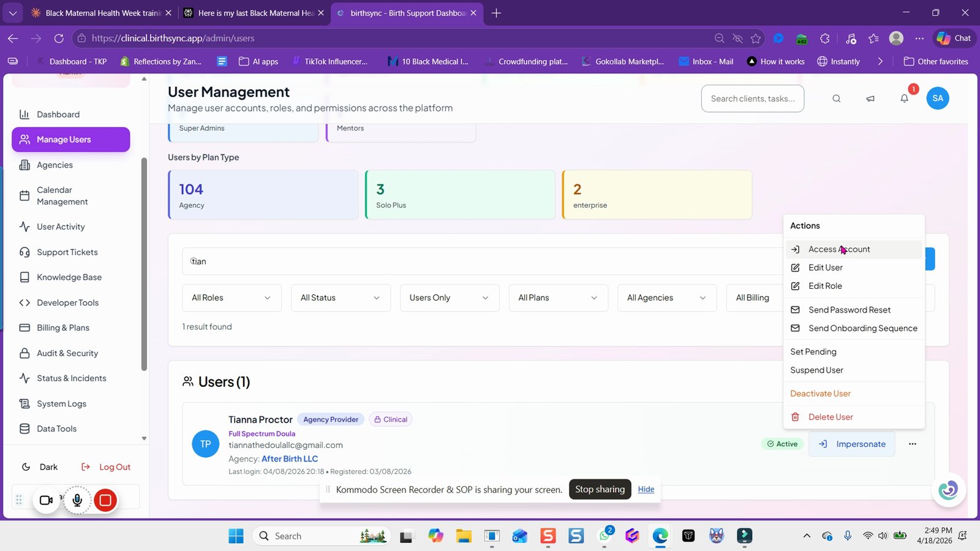This screenshot has width=980, height=551.
Task: Click the user search field containing tian
Action: 483,262
